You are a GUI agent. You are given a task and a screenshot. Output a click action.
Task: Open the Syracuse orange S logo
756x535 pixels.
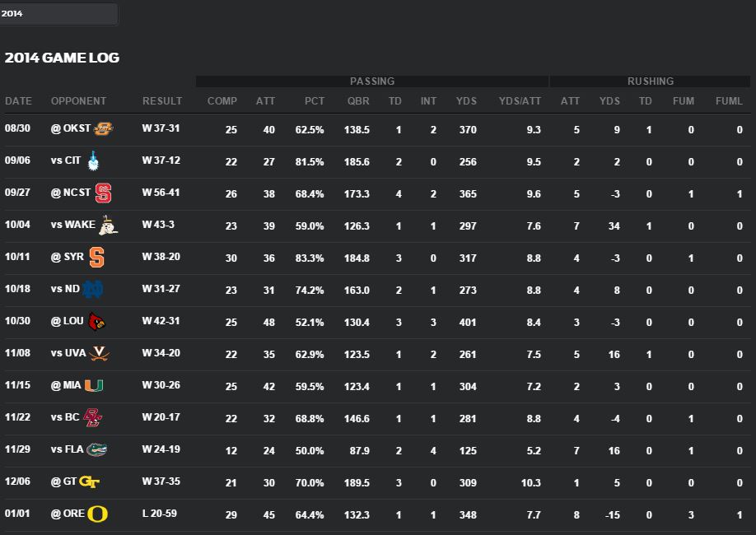coord(96,258)
